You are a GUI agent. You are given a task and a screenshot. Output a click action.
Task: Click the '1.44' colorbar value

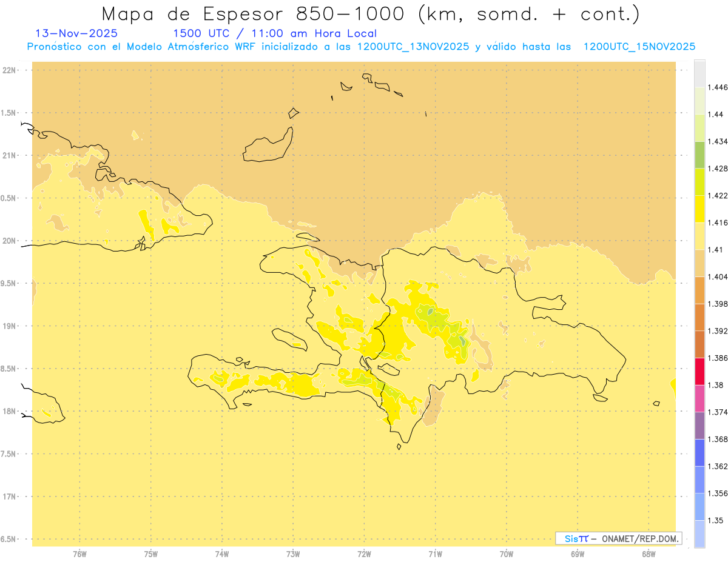click(716, 114)
